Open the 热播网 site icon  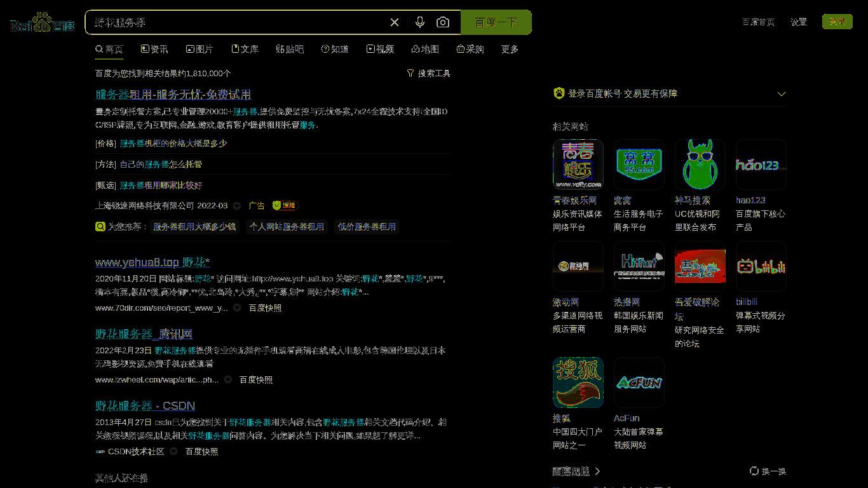(x=639, y=266)
